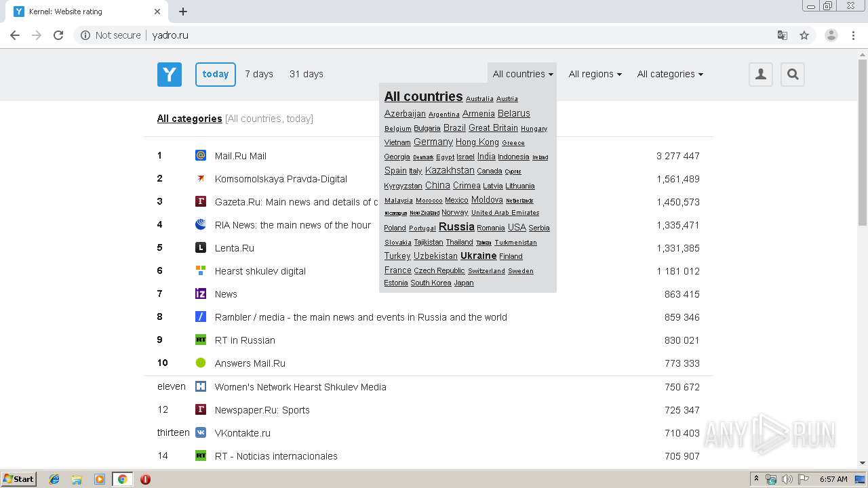The height and width of the screenshot is (488, 868).
Task: Choose France in the country list
Action: point(398,270)
